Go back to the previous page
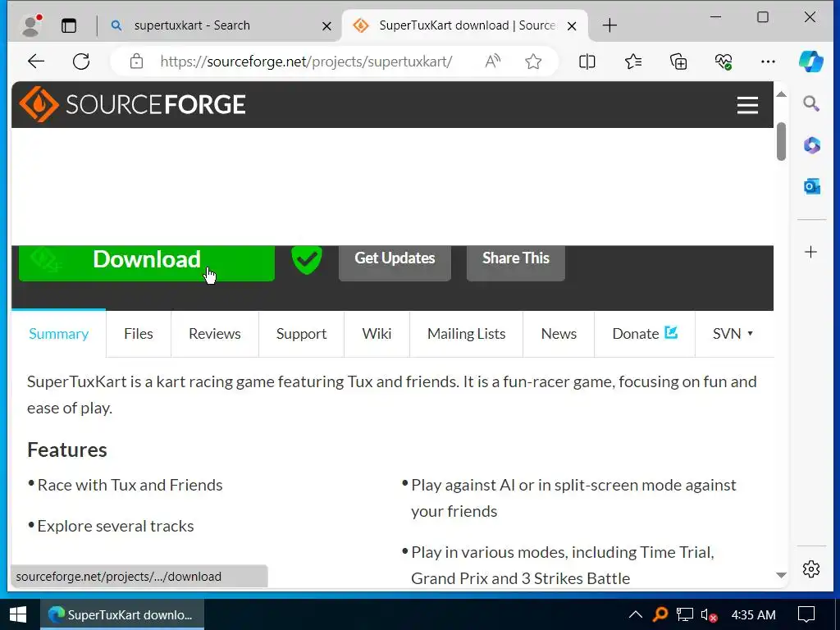The image size is (840, 630). tap(36, 62)
